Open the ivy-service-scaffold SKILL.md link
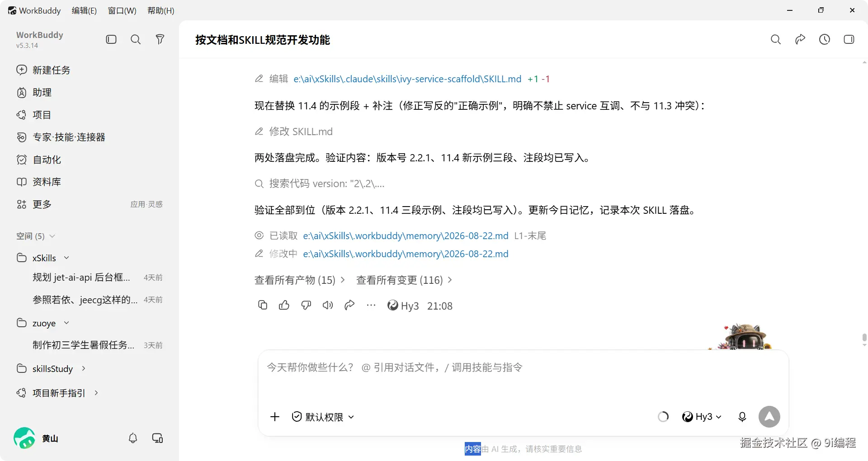Viewport: 868px width, 461px height. coord(407,79)
